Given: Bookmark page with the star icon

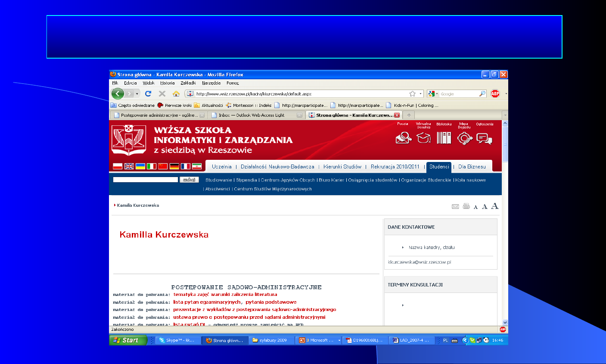Looking at the screenshot, I should click(412, 93).
